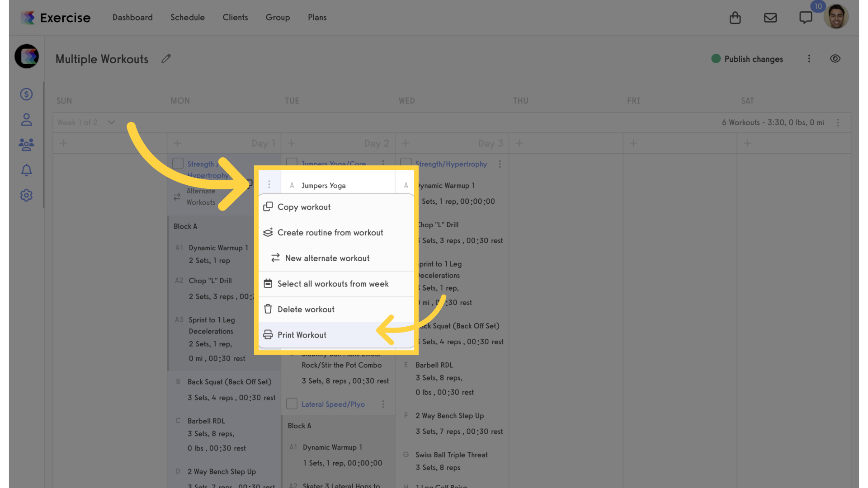This screenshot has height=488, width=868.
Task: Click the 6 Workouts week summary text
Action: 773,122
